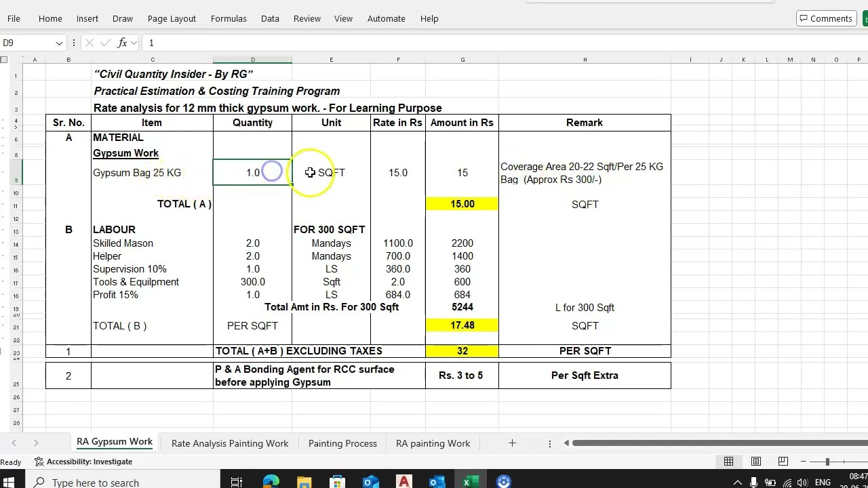Switch to Painting Process sheet
868x488 pixels.
342,443
